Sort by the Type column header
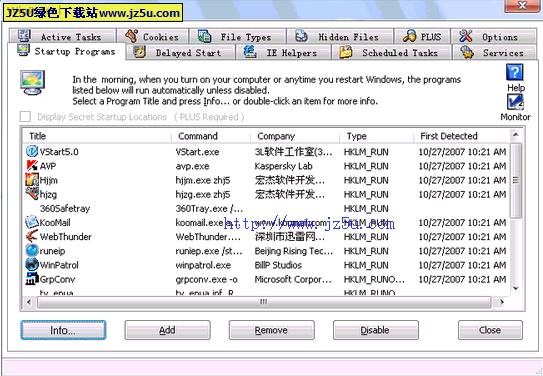This screenshot has height=376, width=543. pos(376,136)
